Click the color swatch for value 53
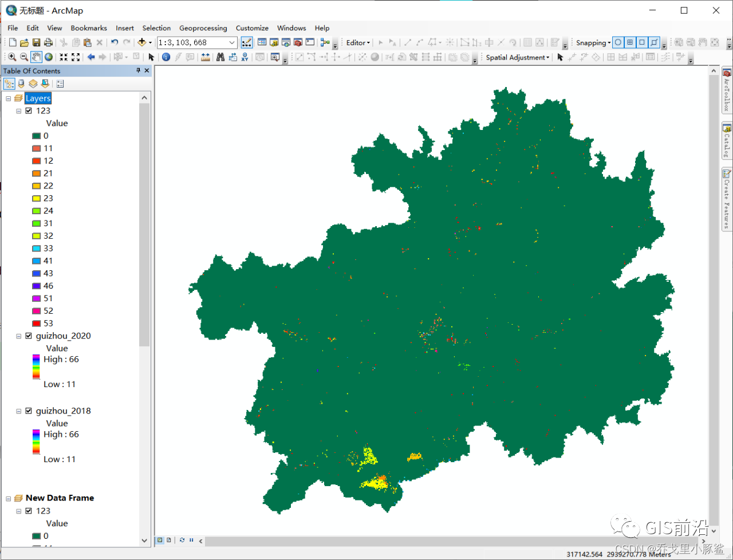 (x=36, y=324)
